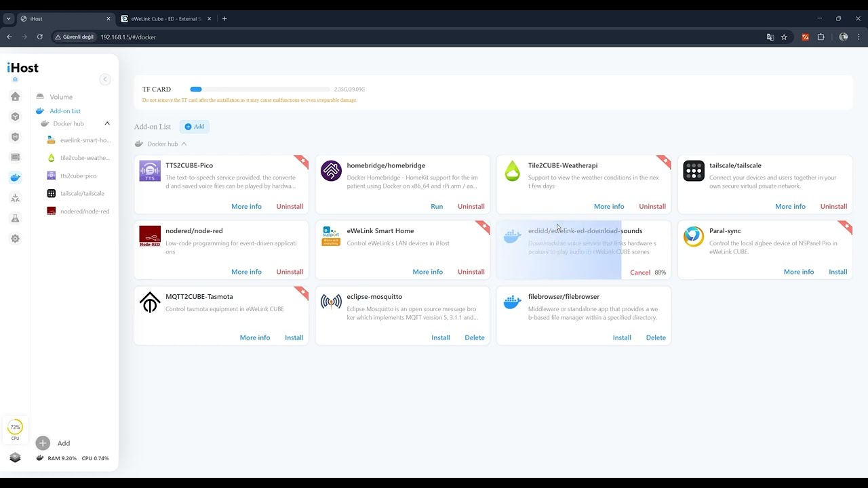The height and width of the screenshot is (488, 868).
Task: Collapse Docker hub tree in sidebar
Action: [107, 123]
